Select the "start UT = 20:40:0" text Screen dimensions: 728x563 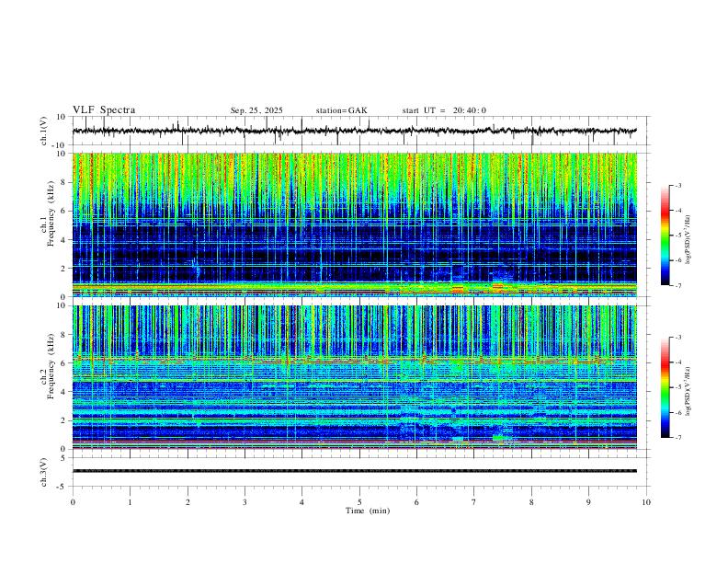point(444,110)
